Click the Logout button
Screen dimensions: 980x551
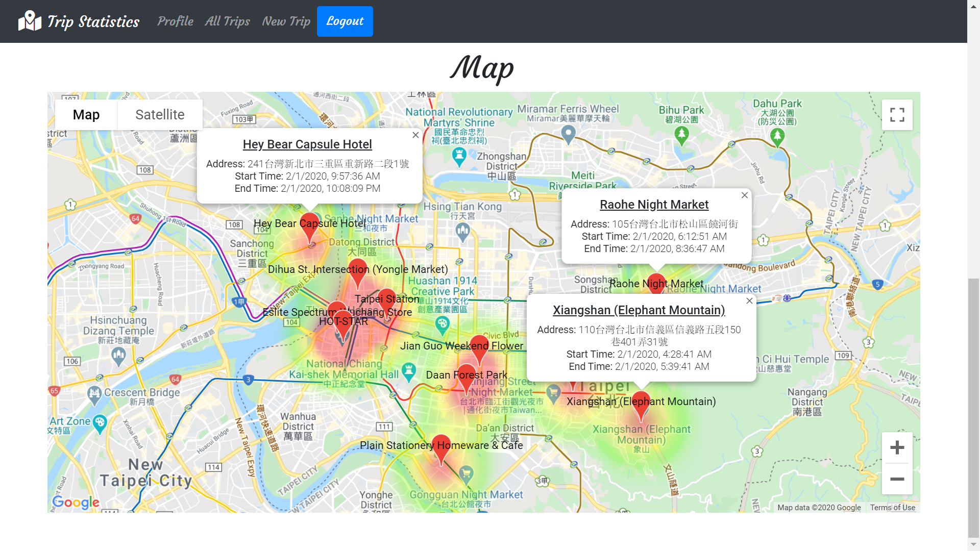(x=345, y=21)
